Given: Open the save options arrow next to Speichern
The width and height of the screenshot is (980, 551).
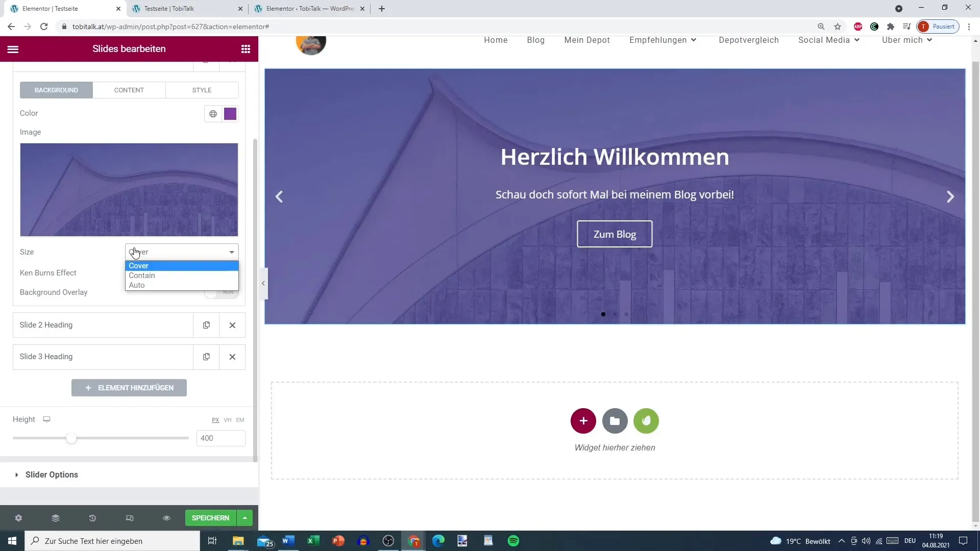Looking at the screenshot, I should coord(245,518).
